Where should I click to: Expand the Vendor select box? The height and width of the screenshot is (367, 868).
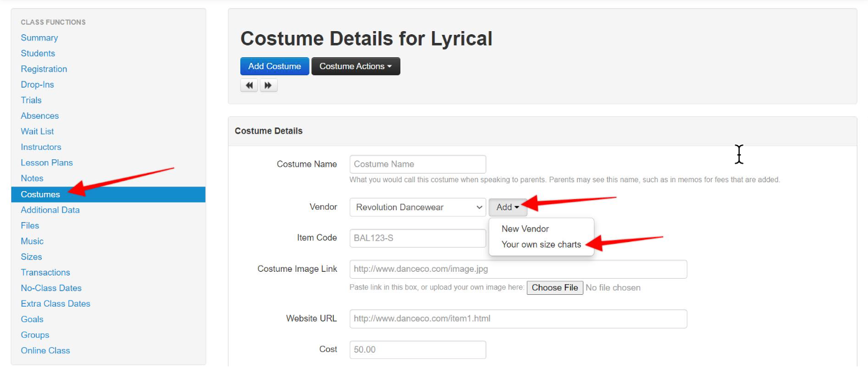coord(418,207)
